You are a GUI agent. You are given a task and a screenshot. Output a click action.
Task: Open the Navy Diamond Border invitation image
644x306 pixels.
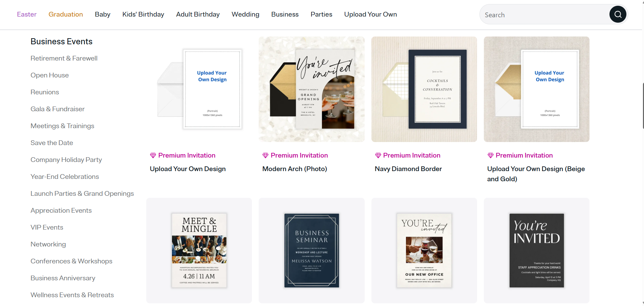[424, 89]
